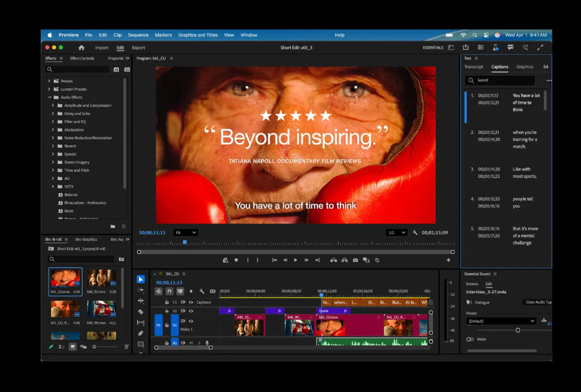Hide the C1 Captions track with eye icon
581x392 pixels.
point(191,302)
